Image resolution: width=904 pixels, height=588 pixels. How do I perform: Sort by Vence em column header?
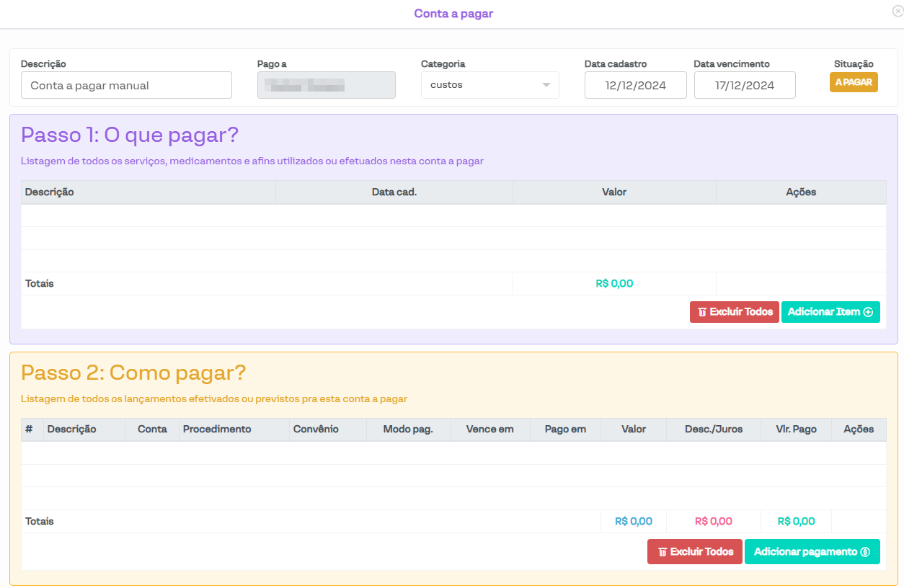click(489, 429)
